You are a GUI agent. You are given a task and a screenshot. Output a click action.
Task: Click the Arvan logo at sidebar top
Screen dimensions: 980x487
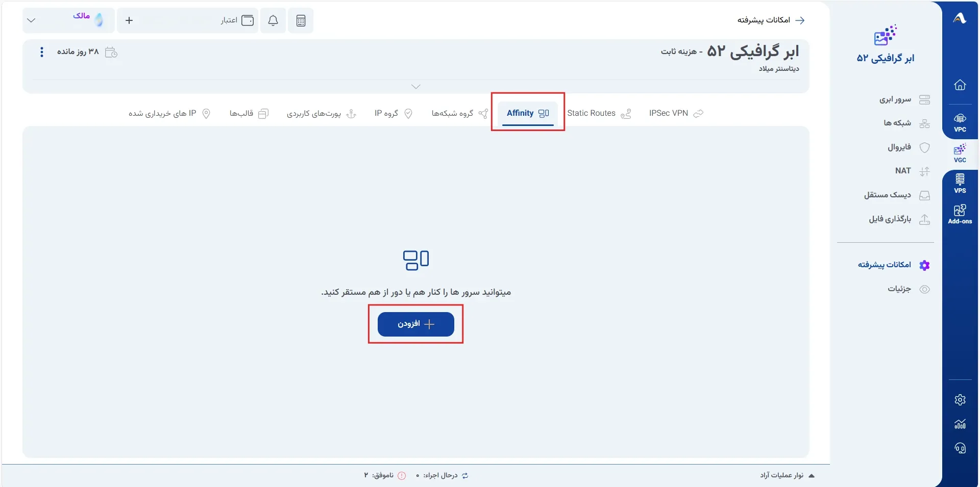point(960,18)
